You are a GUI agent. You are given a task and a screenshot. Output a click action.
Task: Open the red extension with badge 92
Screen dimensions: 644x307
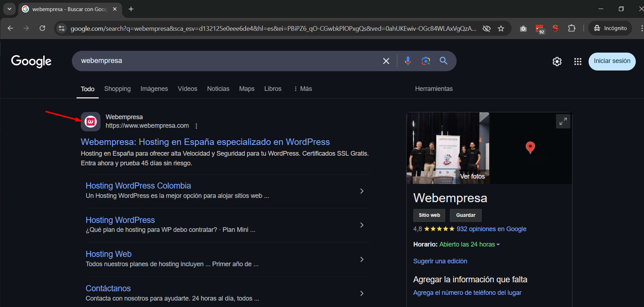540,29
